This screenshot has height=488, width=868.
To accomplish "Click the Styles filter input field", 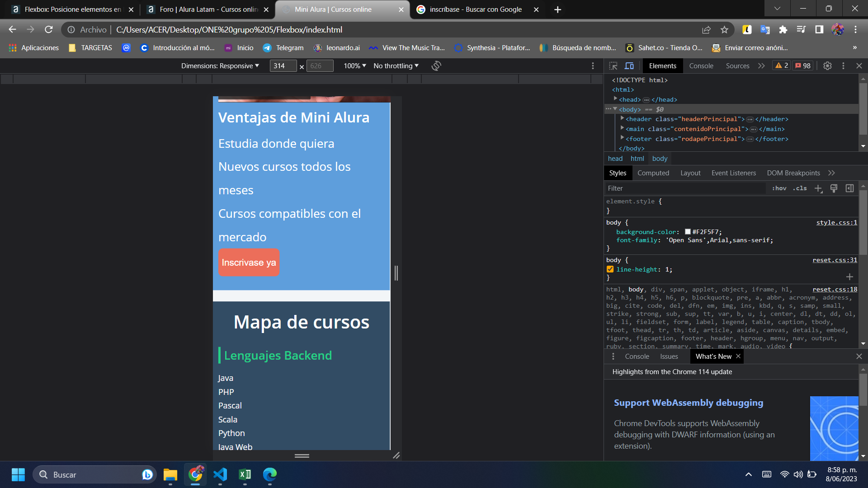I will pos(685,188).
